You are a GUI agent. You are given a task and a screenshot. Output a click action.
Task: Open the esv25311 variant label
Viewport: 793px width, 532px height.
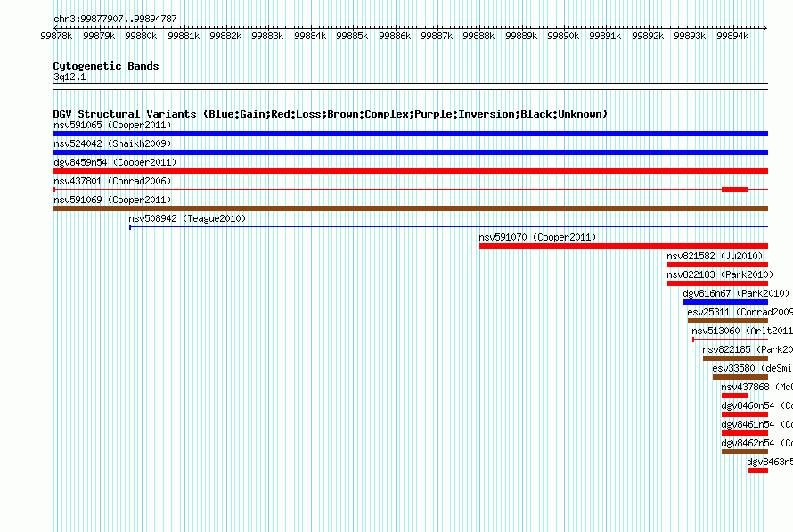[x=740, y=312]
